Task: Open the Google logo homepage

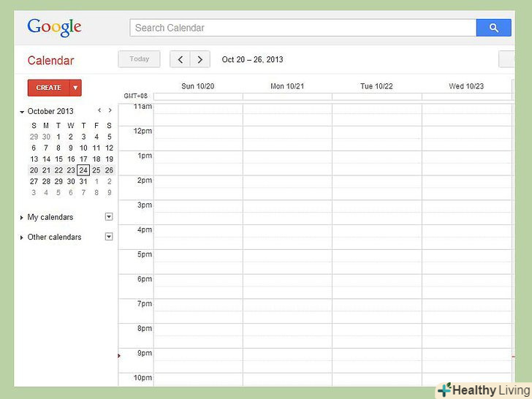Action: click(x=54, y=27)
